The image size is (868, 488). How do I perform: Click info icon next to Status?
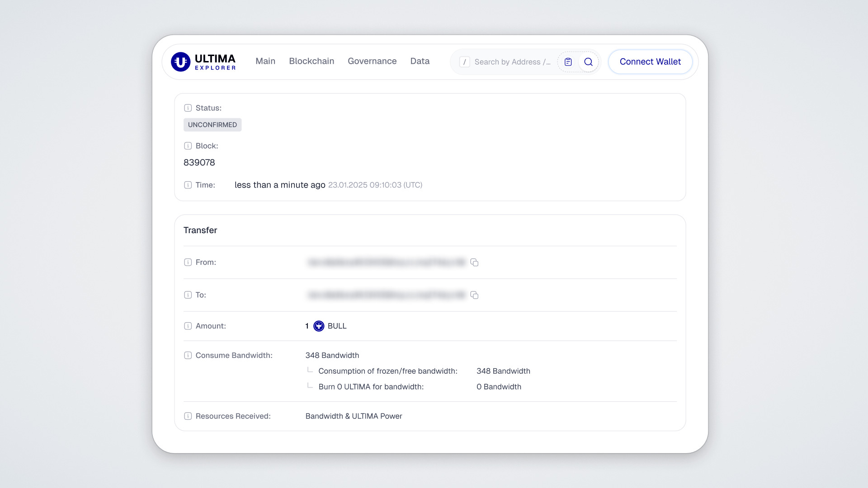pos(188,108)
